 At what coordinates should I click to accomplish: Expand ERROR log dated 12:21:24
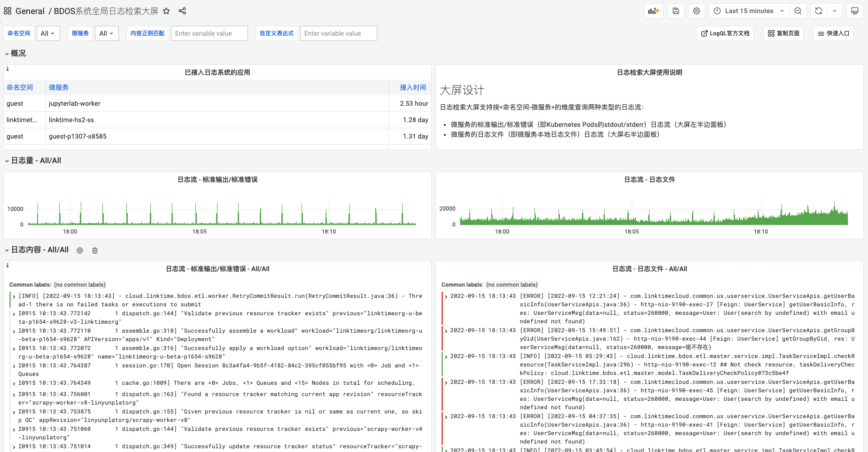pos(446,296)
